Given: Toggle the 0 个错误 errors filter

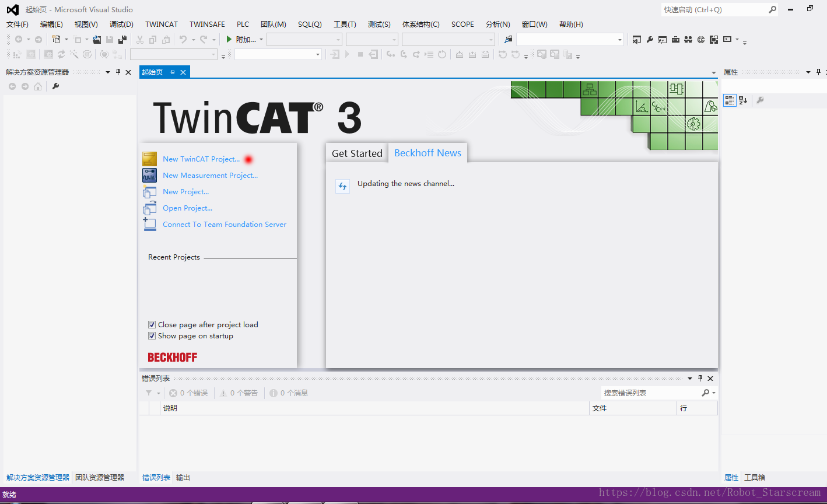Looking at the screenshot, I should click(188, 393).
